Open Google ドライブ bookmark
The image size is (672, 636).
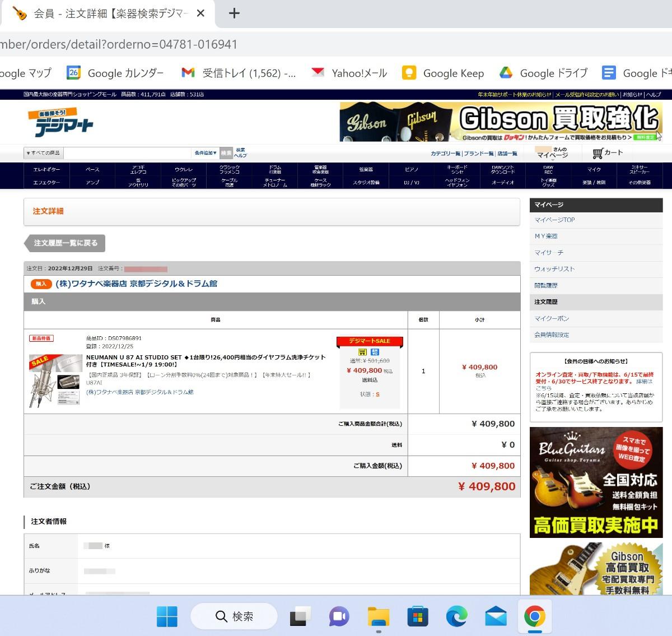pos(543,73)
